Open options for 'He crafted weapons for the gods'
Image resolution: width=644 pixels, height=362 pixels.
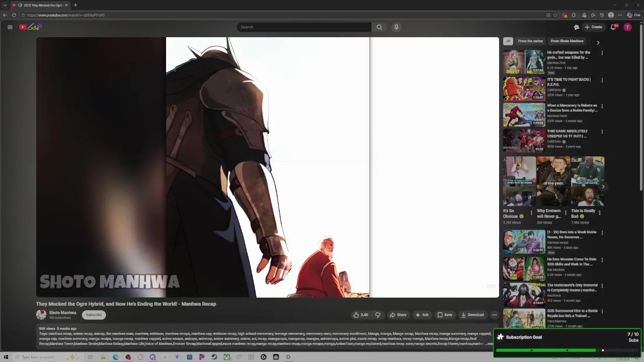[602, 53]
